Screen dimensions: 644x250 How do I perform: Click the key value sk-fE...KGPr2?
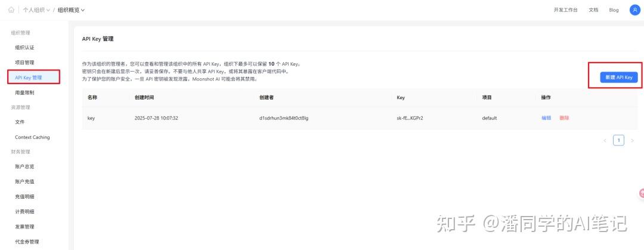(x=410, y=118)
